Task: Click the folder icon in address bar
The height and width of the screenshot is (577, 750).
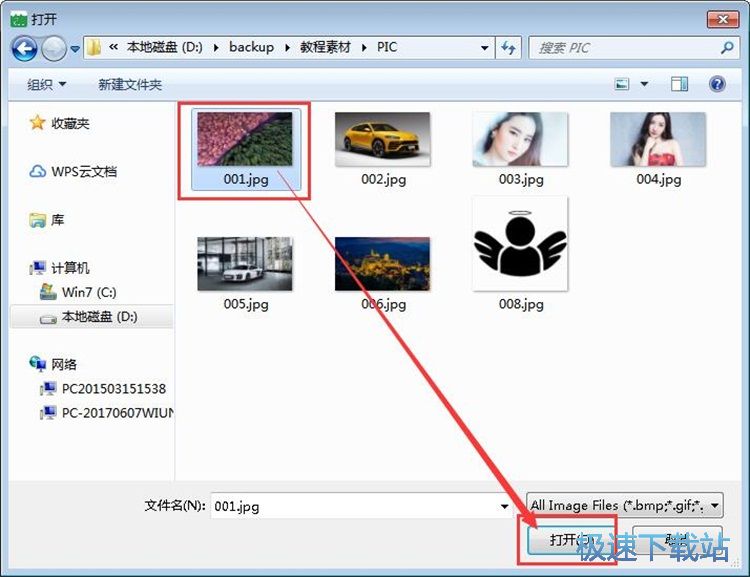Action: 94,47
